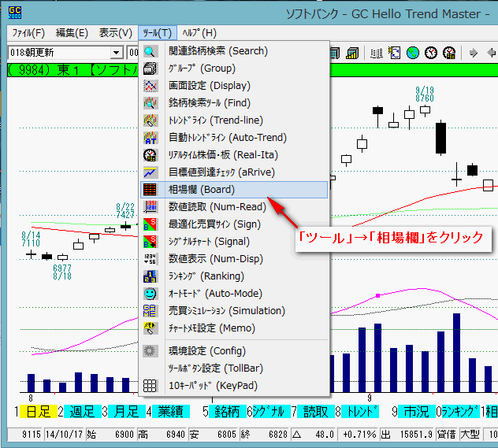Click the Num-Disp 1234 icon
This screenshot has width=498, height=448.
[x=150, y=259]
